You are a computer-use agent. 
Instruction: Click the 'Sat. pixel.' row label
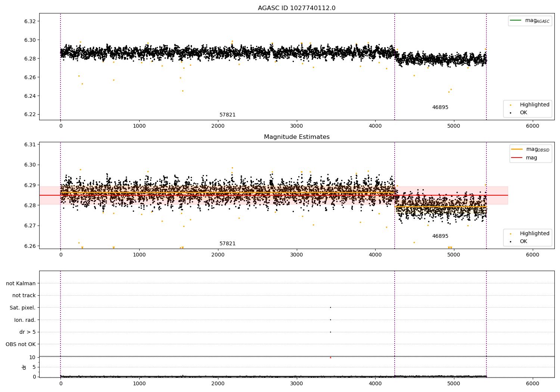click(23, 308)
